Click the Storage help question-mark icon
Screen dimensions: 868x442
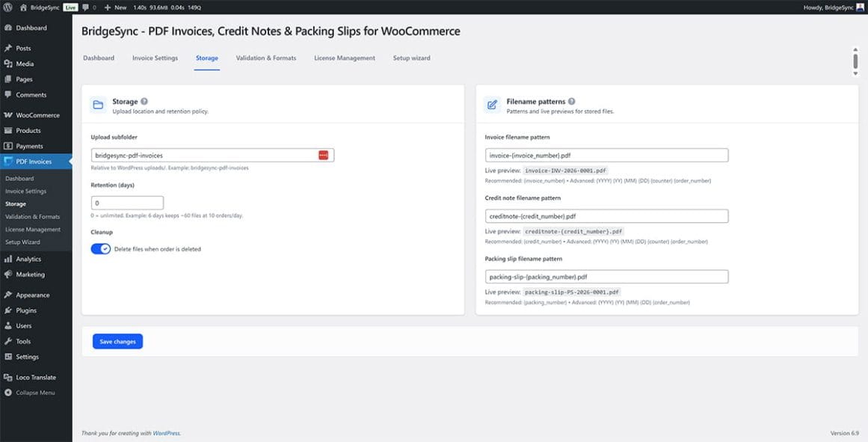(144, 102)
